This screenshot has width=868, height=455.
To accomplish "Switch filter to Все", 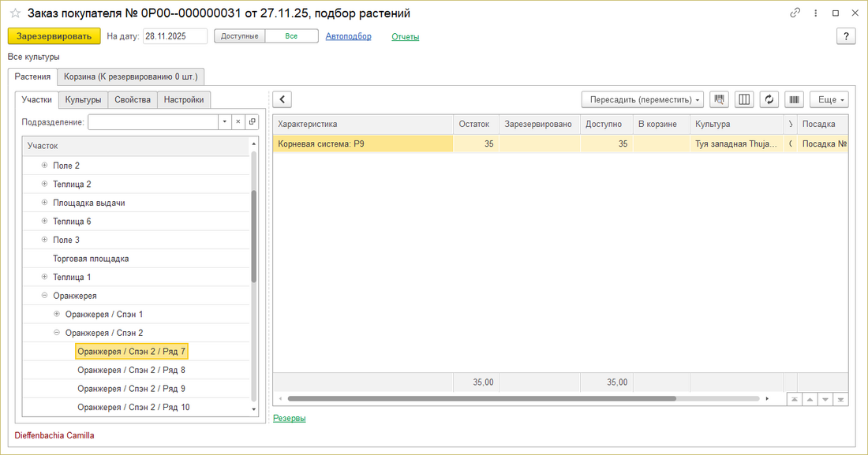I will click(292, 36).
